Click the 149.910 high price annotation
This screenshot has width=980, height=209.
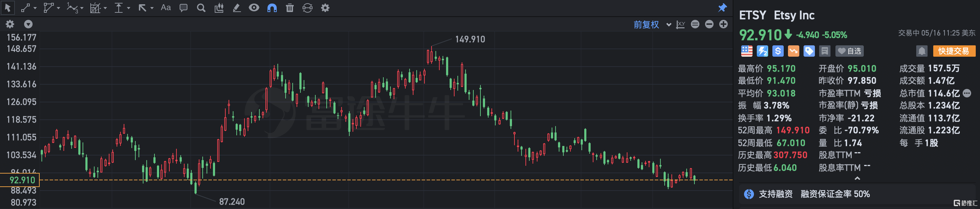(x=470, y=39)
